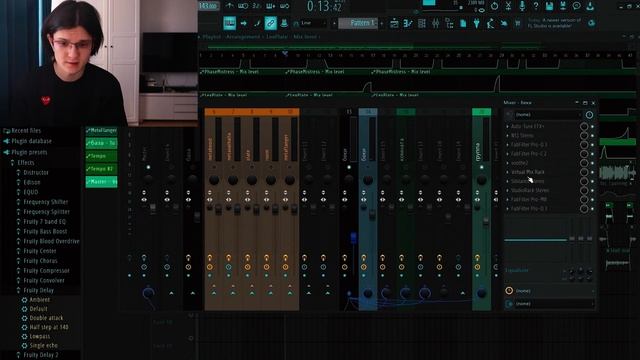Open Recent files in the browser
The height and width of the screenshot is (360, 640).
pos(26,131)
